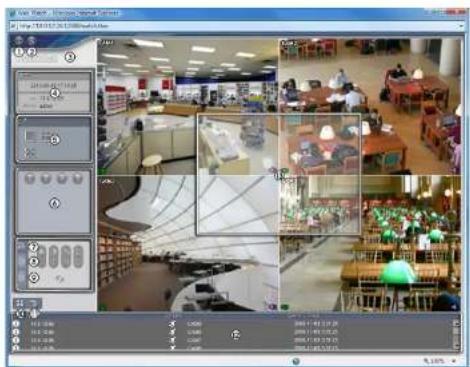Viewport: 470px width, 367px height.
Task: Click the 100% zoom level in status bar
Action: click(434, 361)
